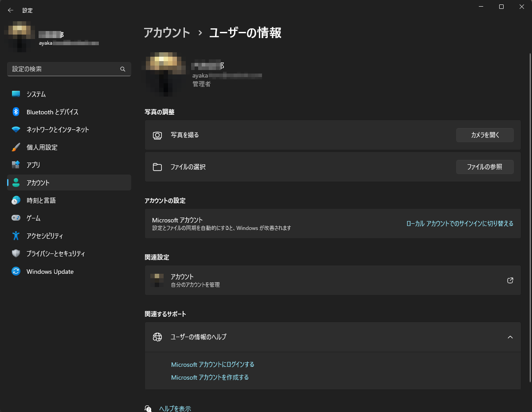This screenshot has height=412, width=532.
Task: Click the search magnifier in 設定の検索
Action: [122, 69]
